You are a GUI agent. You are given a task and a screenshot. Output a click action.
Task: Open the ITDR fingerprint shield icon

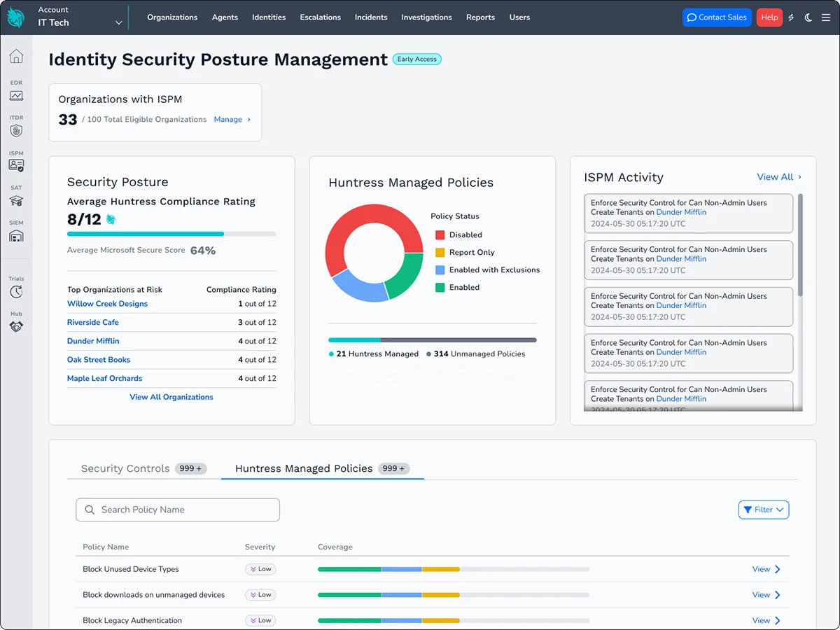pyautogui.click(x=16, y=130)
